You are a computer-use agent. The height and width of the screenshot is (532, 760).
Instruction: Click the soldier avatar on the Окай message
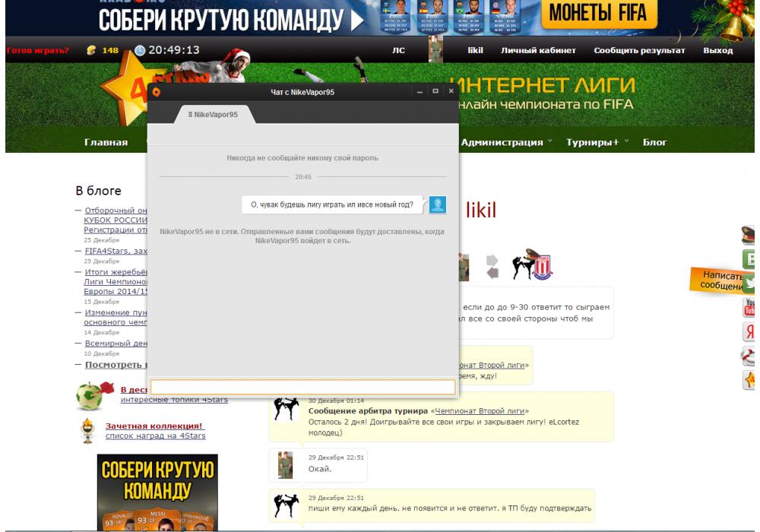285,465
